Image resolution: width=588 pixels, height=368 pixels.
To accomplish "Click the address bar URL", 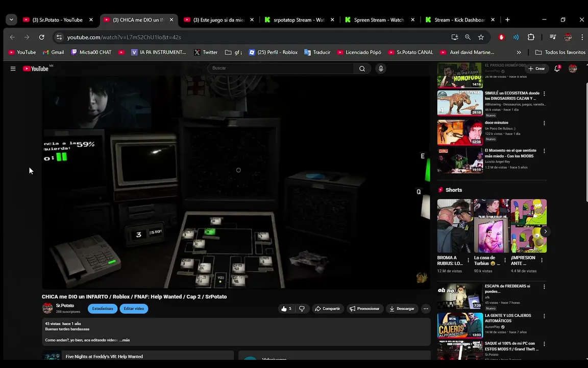I will point(124,37).
